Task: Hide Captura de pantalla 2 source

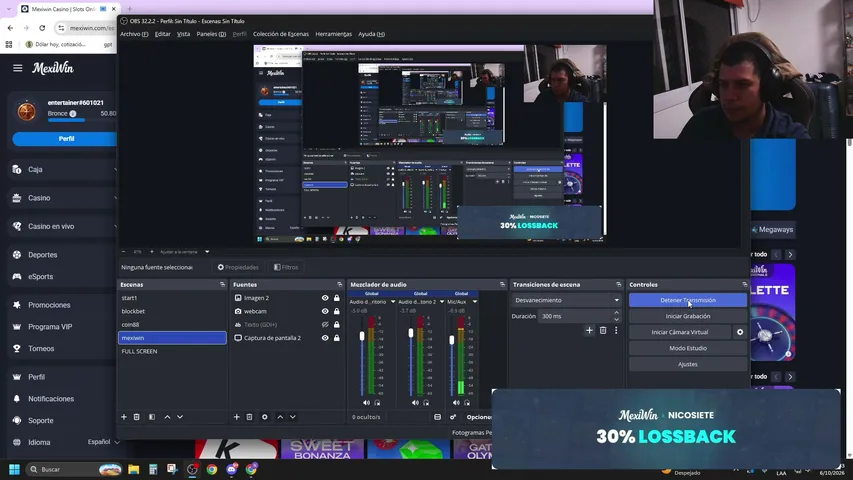Action: point(325,338)
